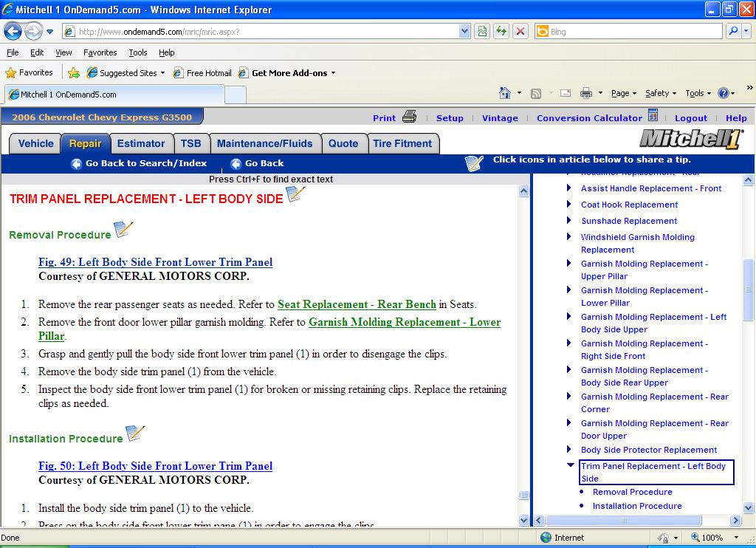The image size is (756, 548).
Task: Click the Vintage link
Action: click(x=500, y=118)
